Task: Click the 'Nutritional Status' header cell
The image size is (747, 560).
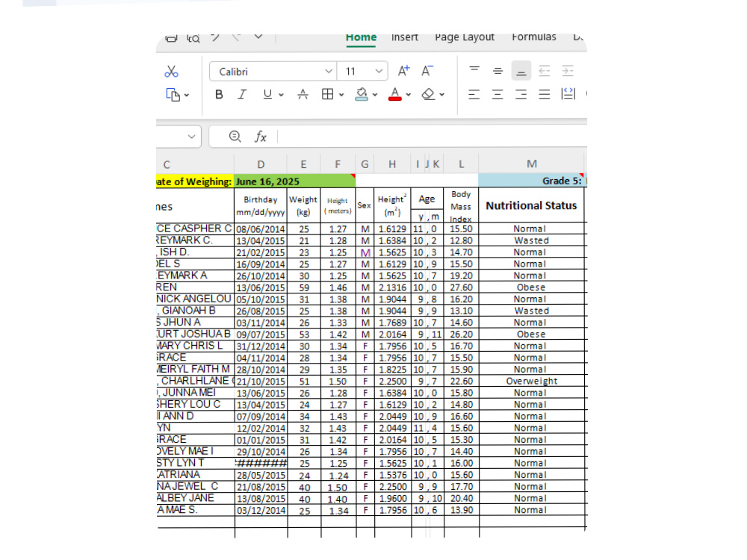Action: (531, 205)
